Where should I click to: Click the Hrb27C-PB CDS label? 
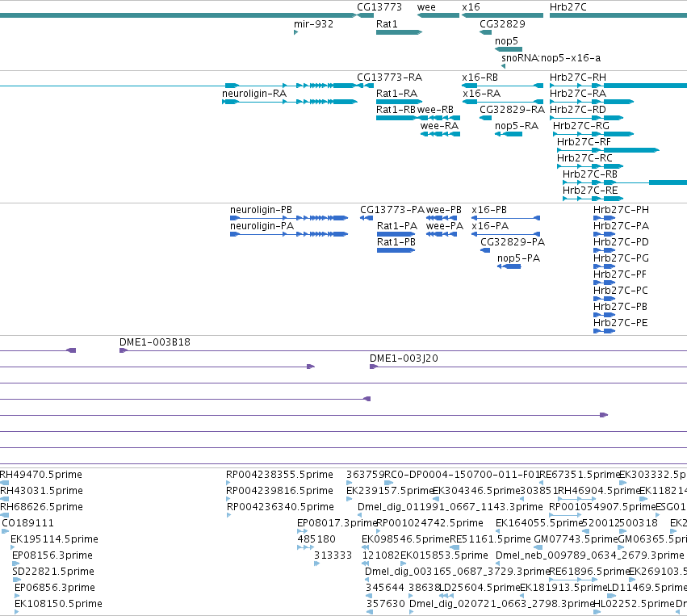pyautogui.click(x=620, y=308)
